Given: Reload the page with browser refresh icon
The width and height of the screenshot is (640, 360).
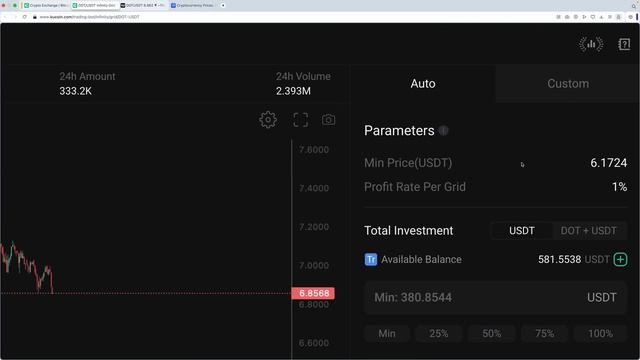Looking at the screenshot, I should point(24,17).
